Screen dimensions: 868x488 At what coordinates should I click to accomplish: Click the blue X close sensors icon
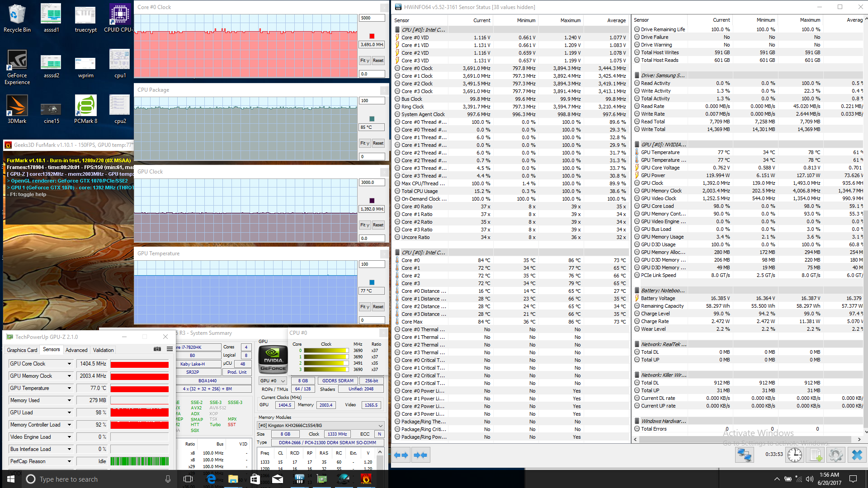click(x=857, y=455)
